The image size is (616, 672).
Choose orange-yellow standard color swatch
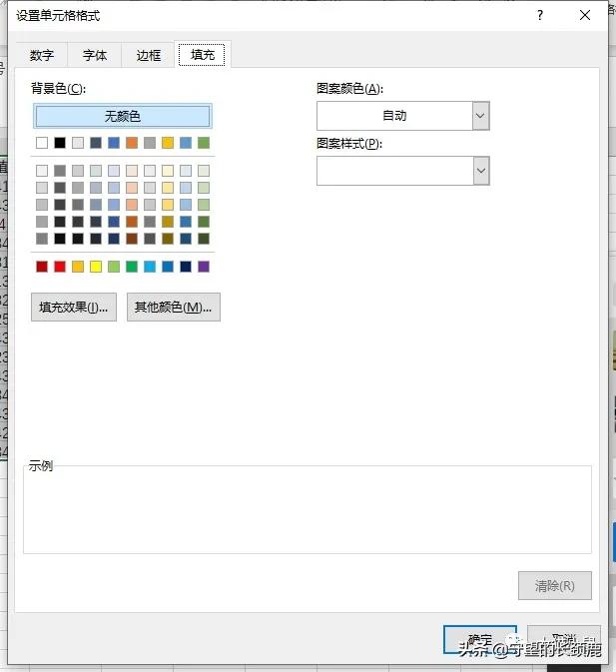tap(78, 267)
